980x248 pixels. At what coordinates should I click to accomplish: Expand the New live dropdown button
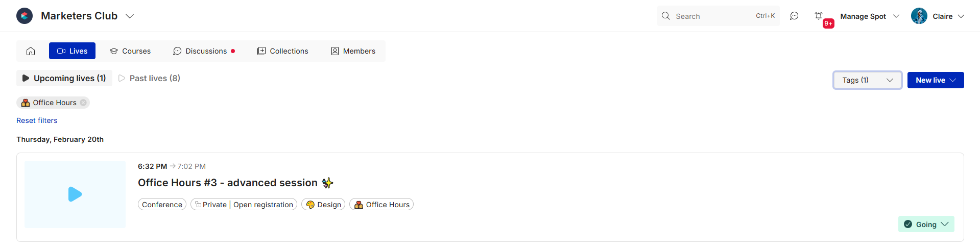(935, 80)
